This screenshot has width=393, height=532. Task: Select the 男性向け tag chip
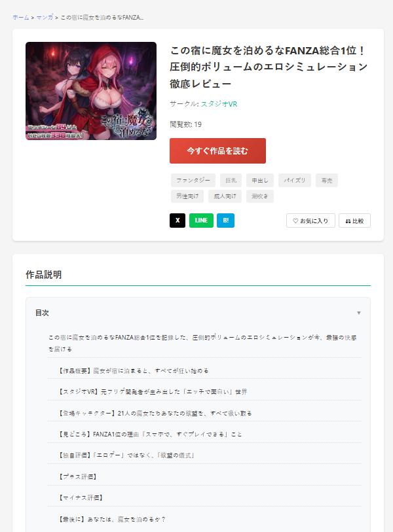187,196
